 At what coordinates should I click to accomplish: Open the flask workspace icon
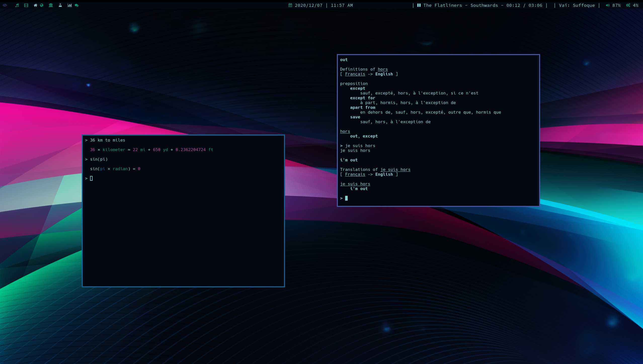60,5
